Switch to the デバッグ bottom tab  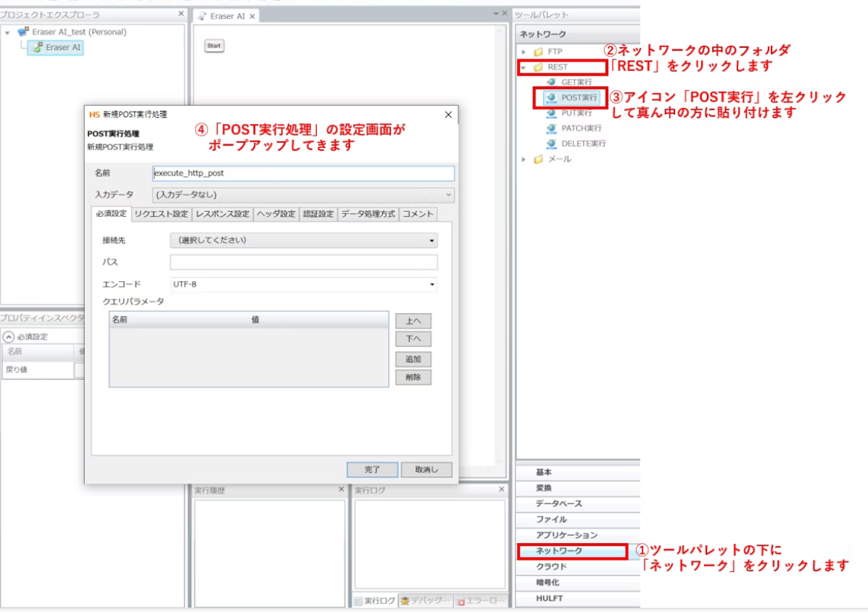[x=425, y=600]
